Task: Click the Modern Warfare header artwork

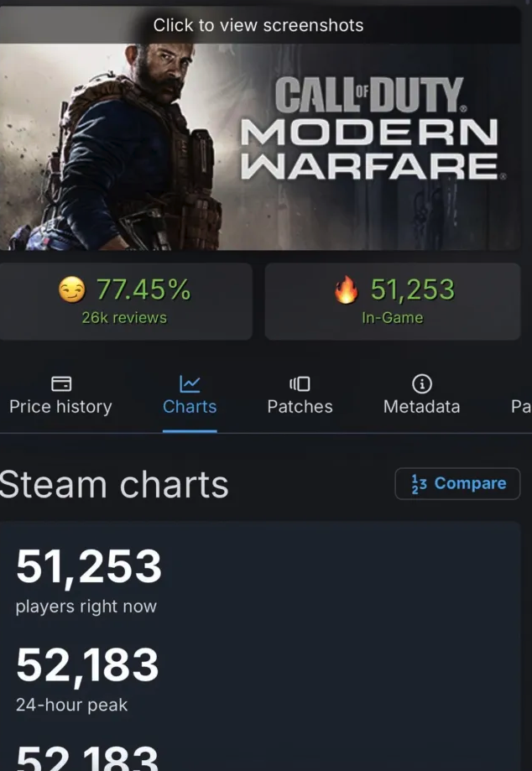Action: pyautogui.click(x=266, y=147)
